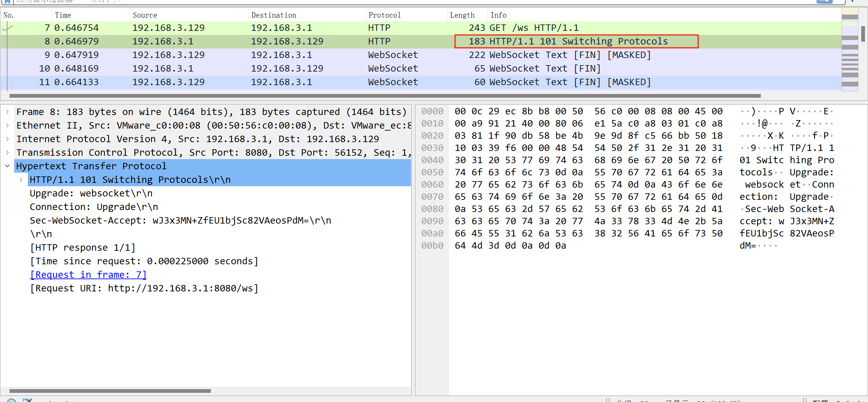This screenshot has width=868, height=402.
Task: Sort packets by the Time column
Action: click(63, 15)
